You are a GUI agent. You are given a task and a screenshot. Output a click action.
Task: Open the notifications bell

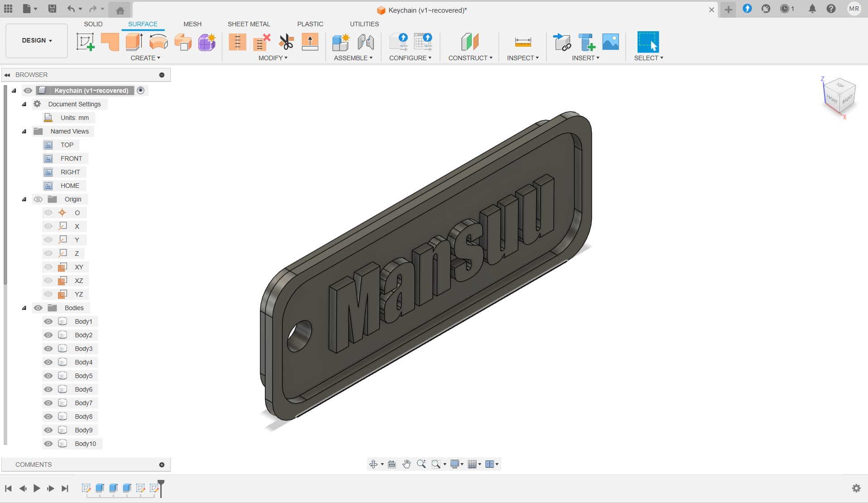click(812, 9)
